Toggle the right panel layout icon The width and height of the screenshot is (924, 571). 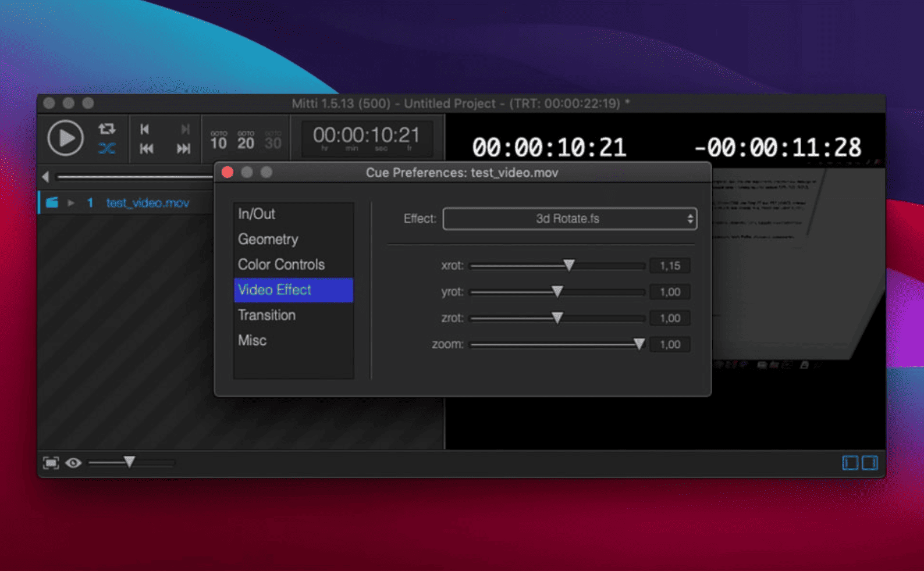[870, 463]
